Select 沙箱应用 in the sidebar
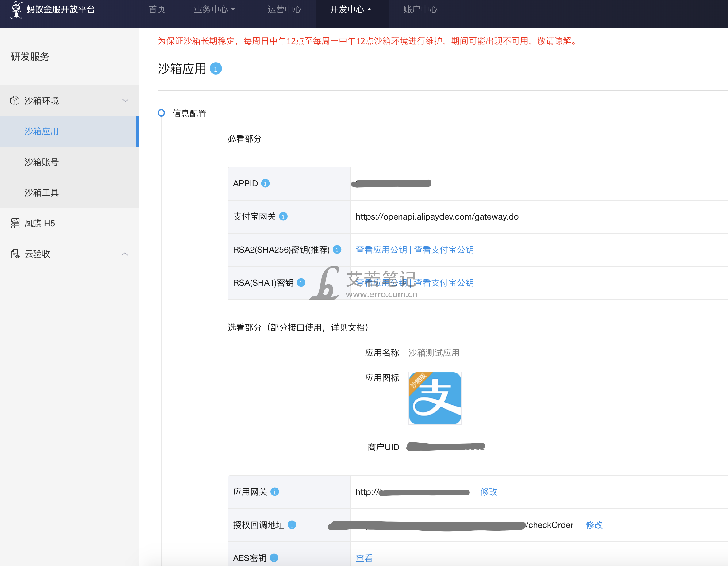This screenshot has width=728, height=566. coord(69,131)
